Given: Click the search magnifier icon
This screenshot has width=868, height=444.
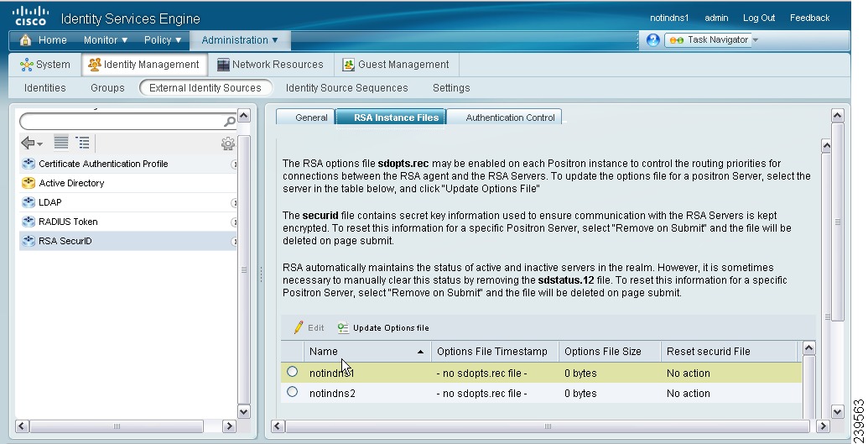Looking at the screenshot, I should (230, 122).
